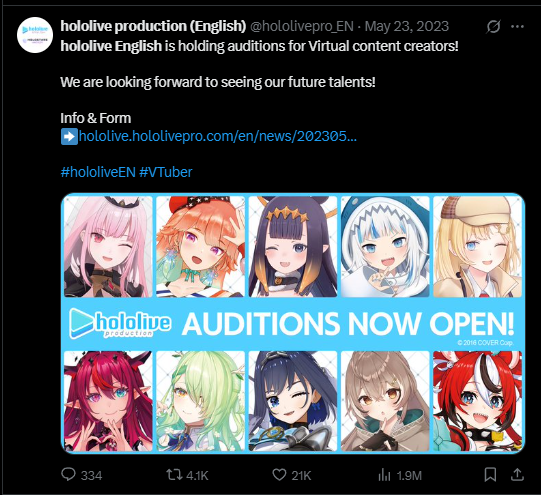Image resolution: width=541 pixels, height=495 pixels.
Task: Click the green-haired character portrait
Action: point(200,401)
